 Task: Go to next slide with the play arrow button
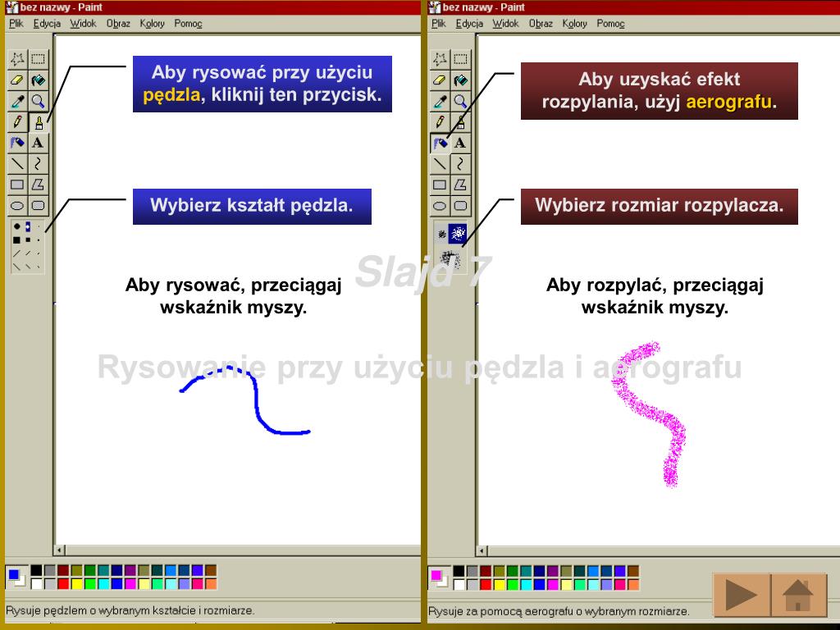741,594
